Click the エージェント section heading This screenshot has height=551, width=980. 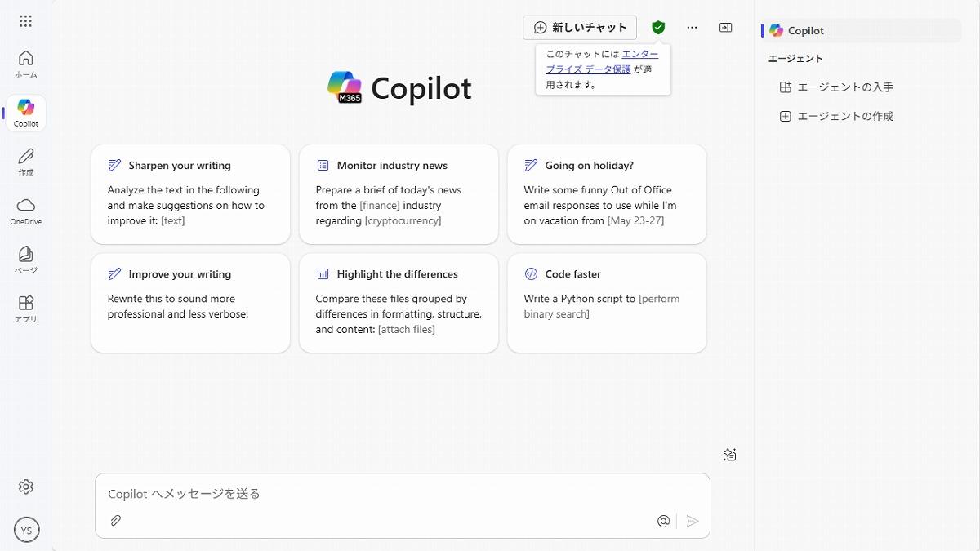(795, 59)
